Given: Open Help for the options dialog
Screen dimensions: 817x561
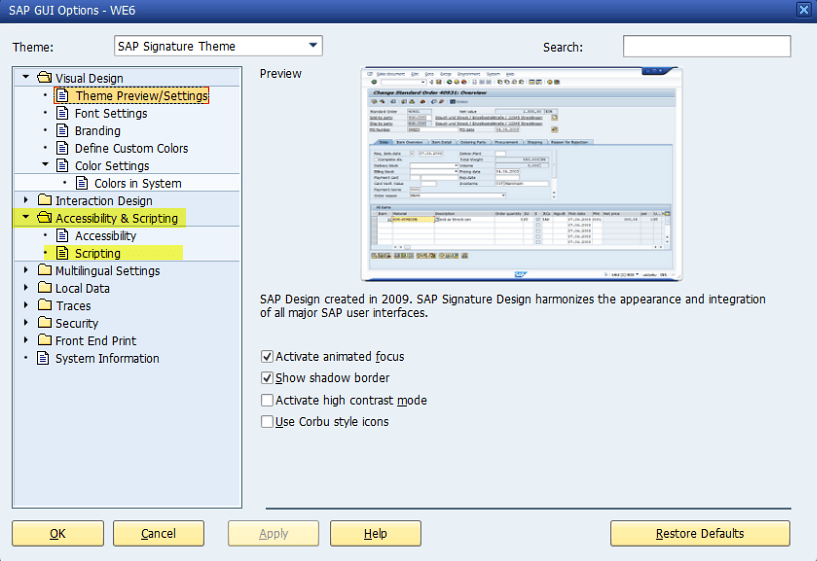Looking at the screenshot, I should pos(375,533).
